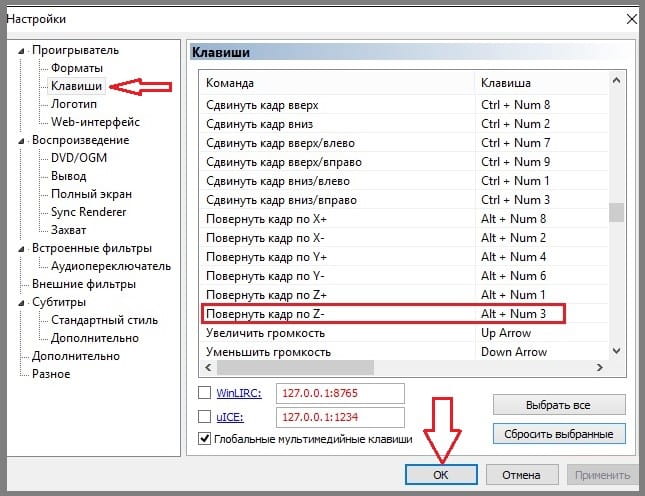Click the disabled Применить button
This screenshot has width=645, height=496.
coord(602,475)
